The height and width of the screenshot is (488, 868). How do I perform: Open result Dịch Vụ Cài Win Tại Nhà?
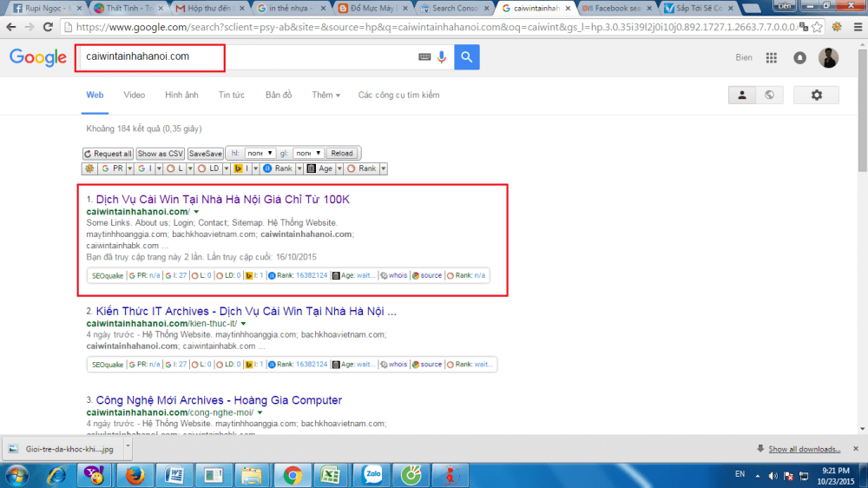coord(222,200)
